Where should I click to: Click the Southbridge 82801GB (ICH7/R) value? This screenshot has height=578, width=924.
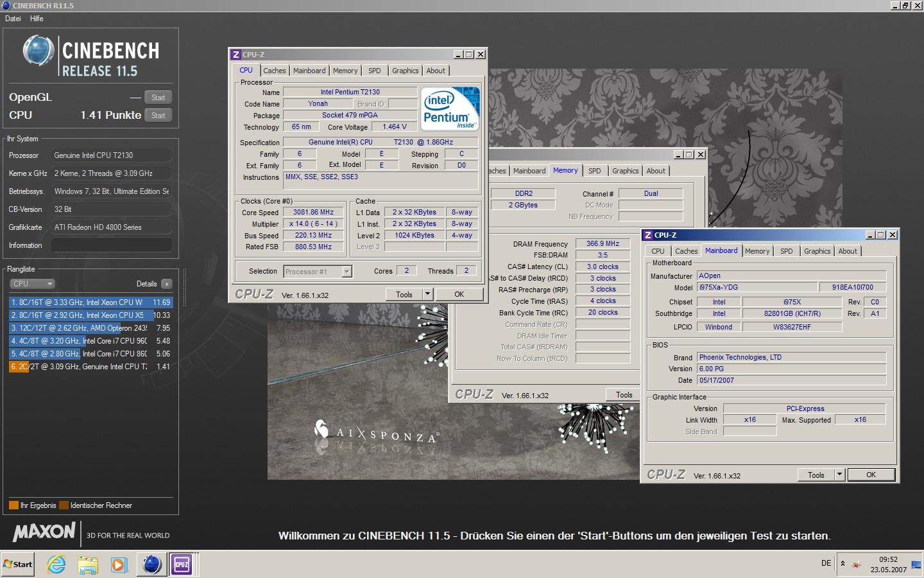(x=792, y=313)
